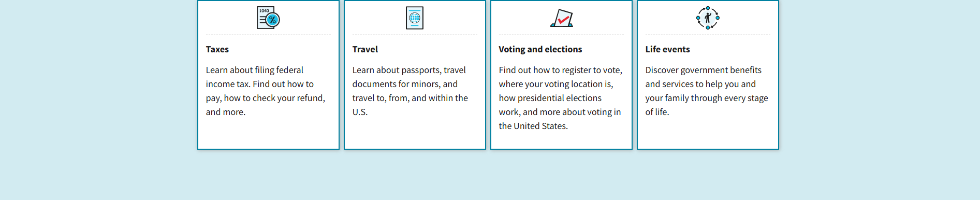The image size is (980, 200).
Task: Click blank space below Taxes description
Action: [268, 134]
